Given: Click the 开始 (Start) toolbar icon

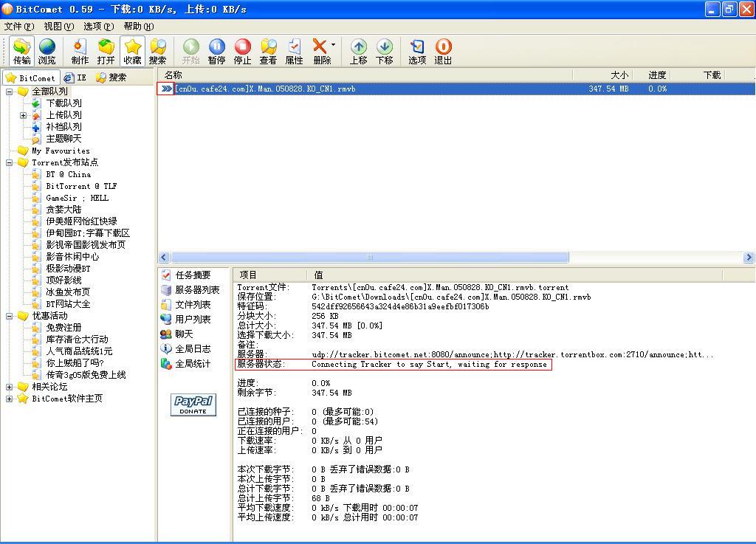Looking at the screenshot, I should point(191,51).
